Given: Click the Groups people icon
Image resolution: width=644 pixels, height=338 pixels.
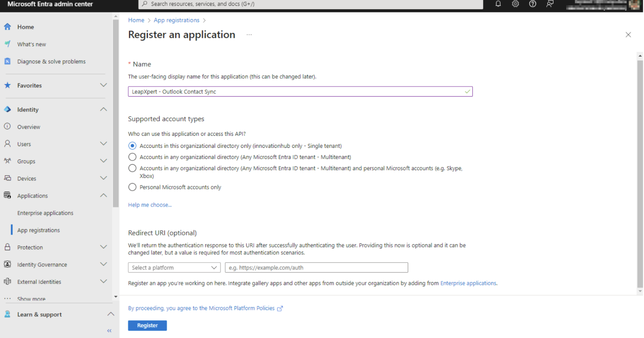Looking at the screenshot, I should (x=7, y=161).
